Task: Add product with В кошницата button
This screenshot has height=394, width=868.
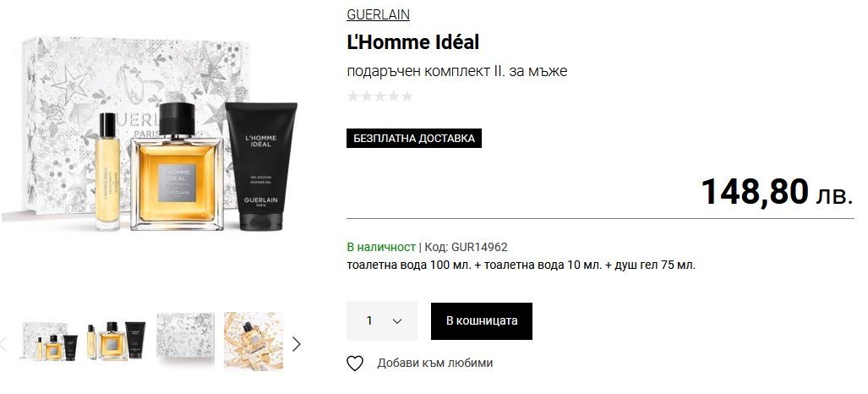Action: [x=482, y=320]
